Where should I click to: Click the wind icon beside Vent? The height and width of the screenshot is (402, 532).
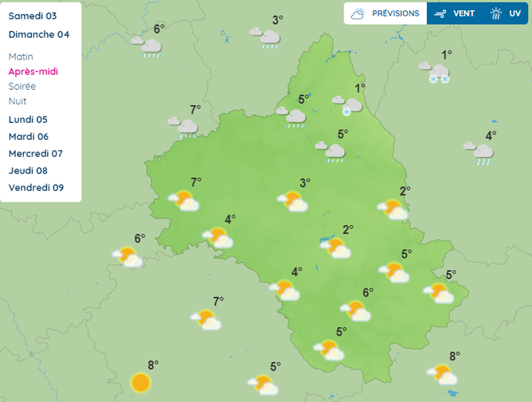pyautogui.click(x=440, y=14)
